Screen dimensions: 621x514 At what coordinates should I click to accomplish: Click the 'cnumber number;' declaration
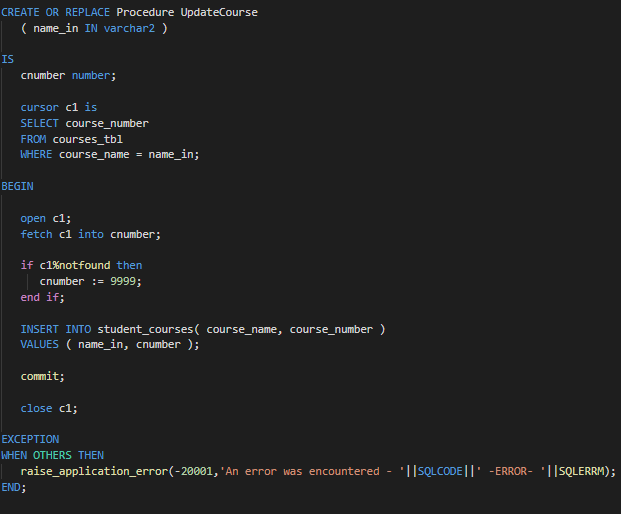coord(68,75)
